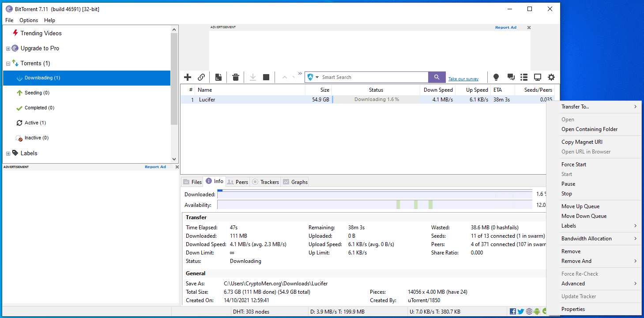Click the Twitter bird icon in status bar
Screen dimensions: 644x318
click(x=521, y=311)
